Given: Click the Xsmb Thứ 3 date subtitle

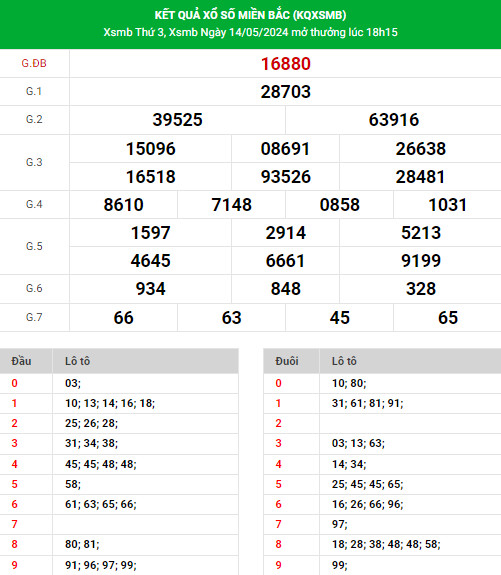Looking at the screenshot, I should 250,32.
